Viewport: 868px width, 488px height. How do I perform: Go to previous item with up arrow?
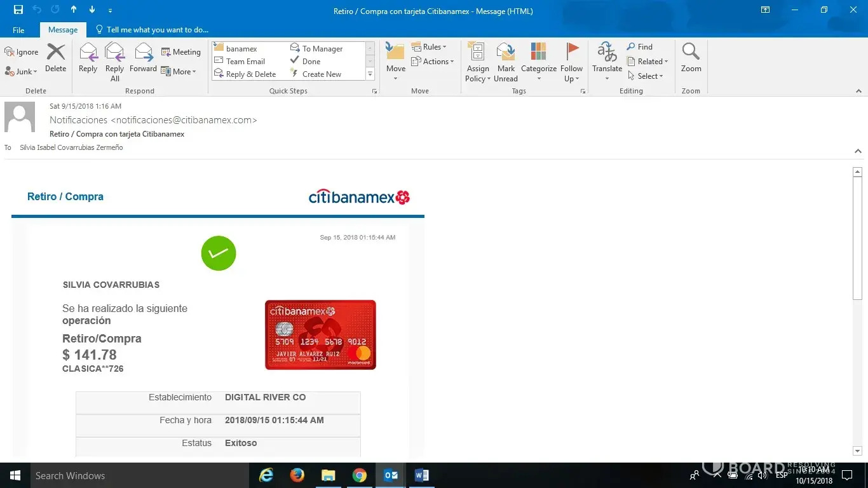[74, 10]
